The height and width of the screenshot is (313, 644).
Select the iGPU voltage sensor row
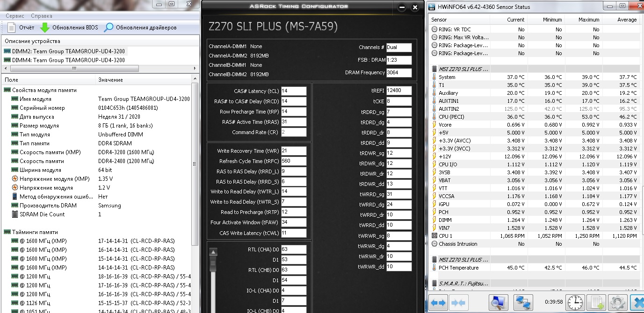534,204
